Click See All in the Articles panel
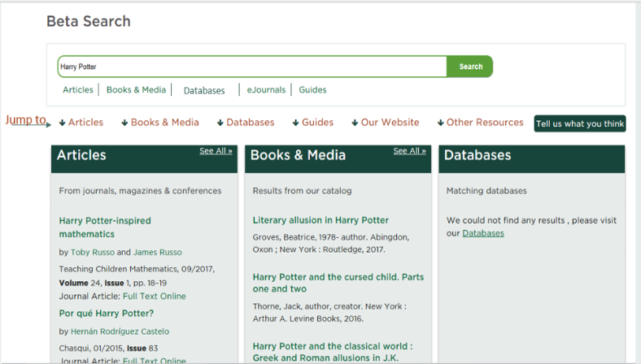 (x=216, y=151)
